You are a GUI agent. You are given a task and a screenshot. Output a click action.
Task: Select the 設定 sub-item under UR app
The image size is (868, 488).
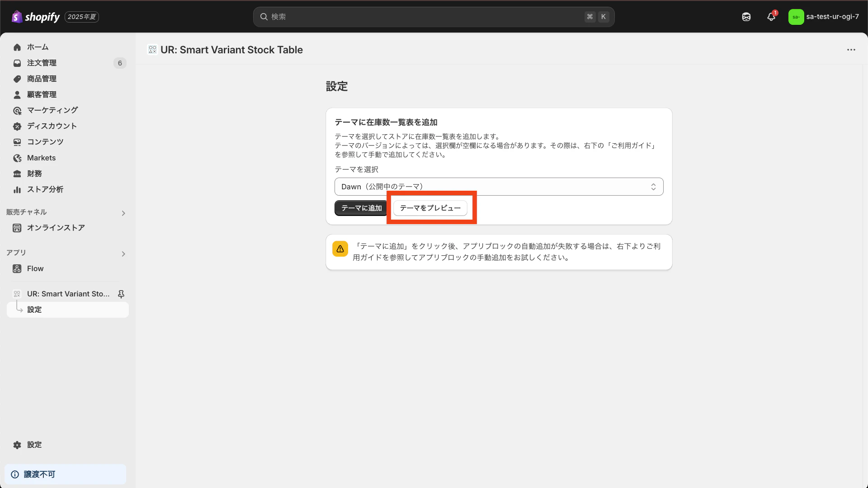[68, 310]
